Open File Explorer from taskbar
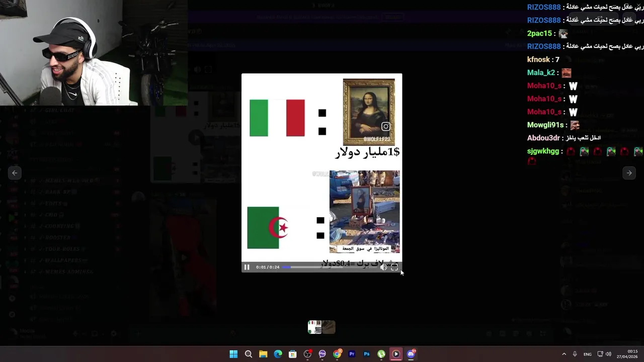Screen dimensions: 644x362 tap(263, 354)
